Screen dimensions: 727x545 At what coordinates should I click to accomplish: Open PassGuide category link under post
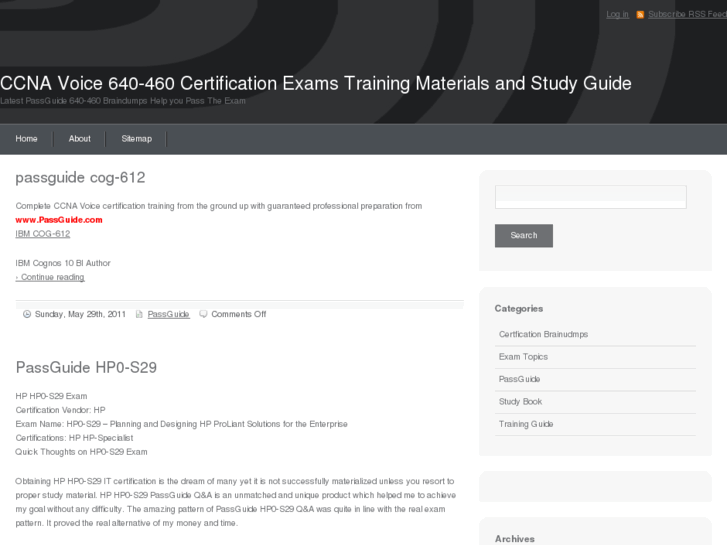(x=169, y=314)
